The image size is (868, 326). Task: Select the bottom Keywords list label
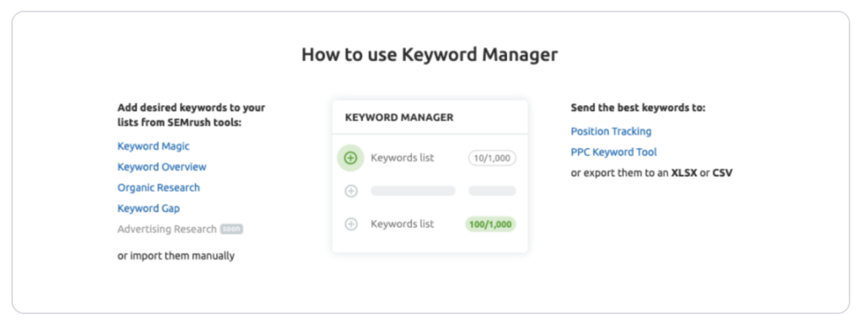pos(403,224)
